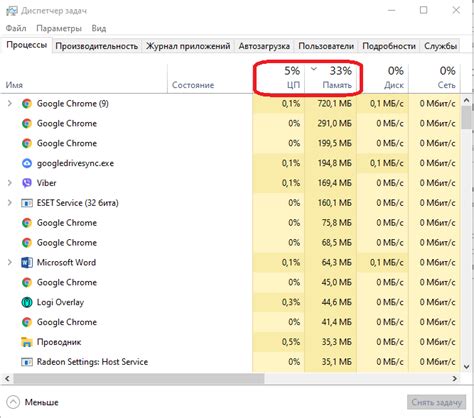Expand the Microsoft Word process group
474x418 pixels.
point(10,263)
